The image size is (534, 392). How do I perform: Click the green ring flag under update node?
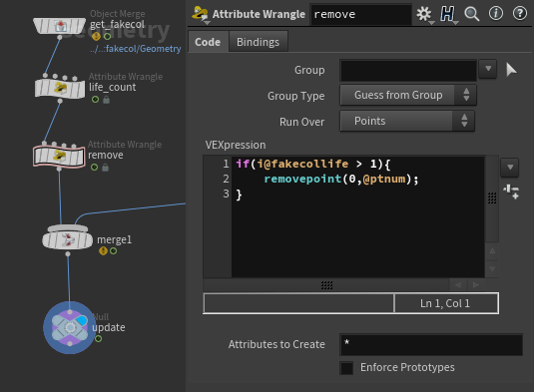tap(98, 339)
